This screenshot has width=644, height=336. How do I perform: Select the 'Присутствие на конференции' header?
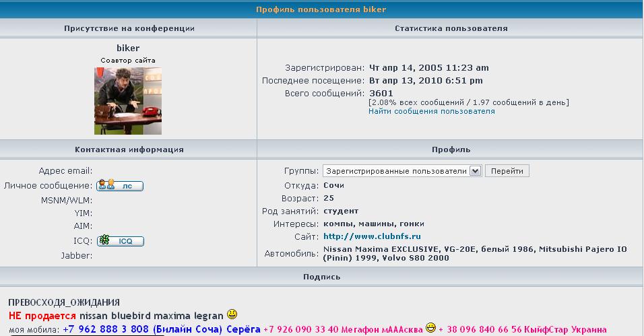click(129, 28)
